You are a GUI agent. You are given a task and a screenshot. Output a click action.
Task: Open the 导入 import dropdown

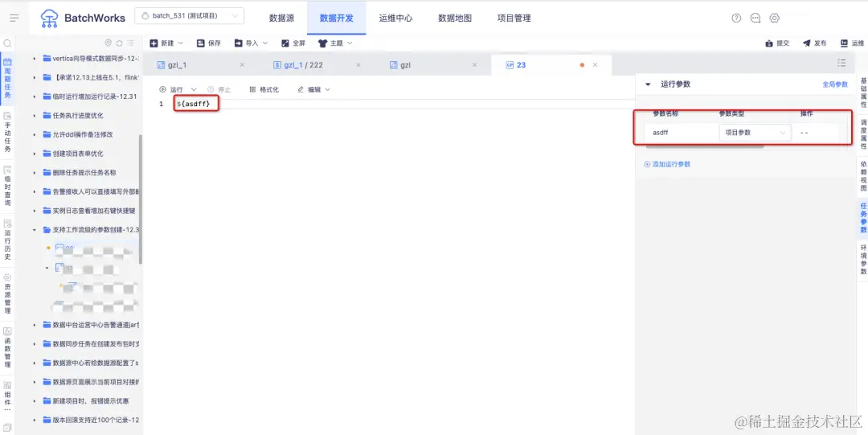click(251, 43)
